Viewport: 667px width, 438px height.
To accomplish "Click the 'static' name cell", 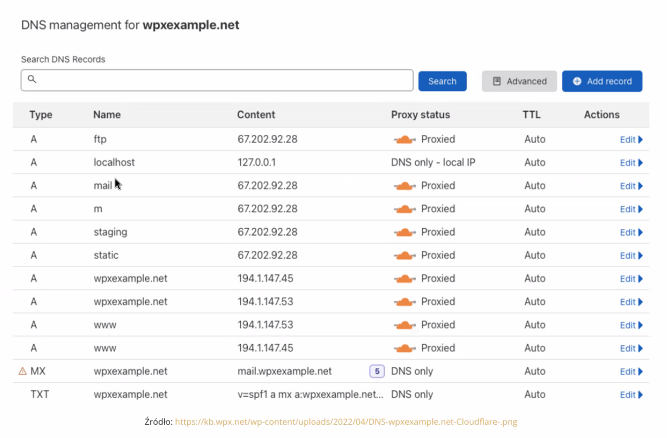I will 106,255.
